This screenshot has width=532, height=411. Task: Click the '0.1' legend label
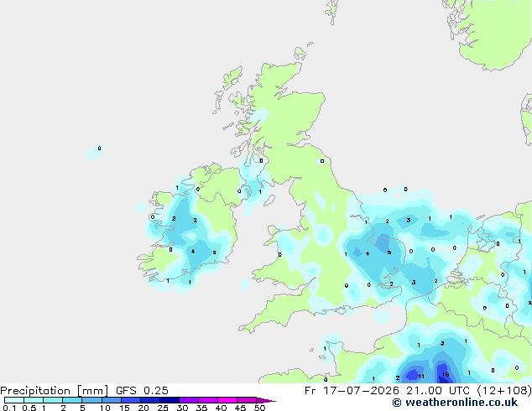[x=9, y=408]
